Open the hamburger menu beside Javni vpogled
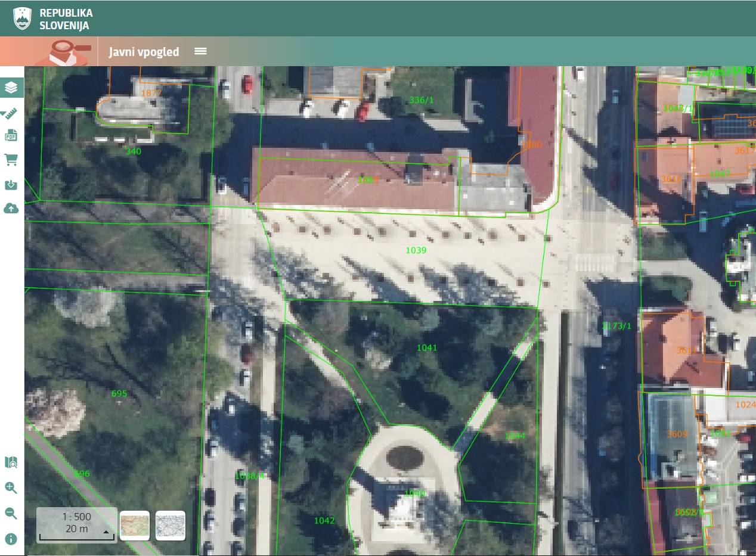Image resolution: width=756 pixels, height=556 pixels. click(x=200, y=51)
